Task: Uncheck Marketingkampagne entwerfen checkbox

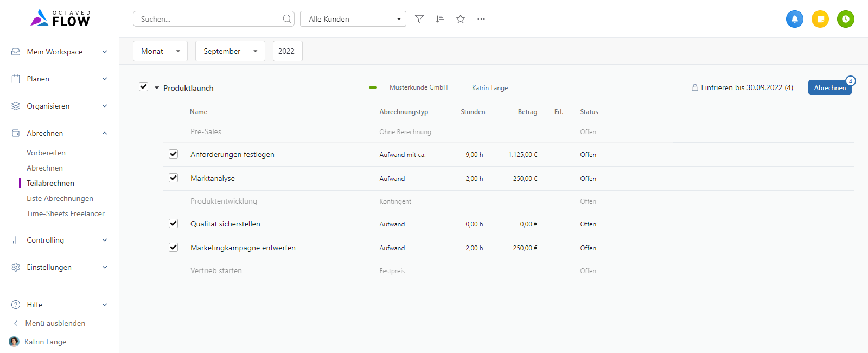Action: click(173, 247)
